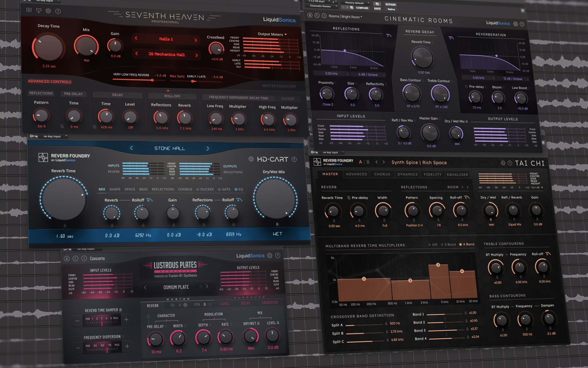This screenshot has width=588, height=368.
Task: Select 4 Band multiband option
Action: coord(467,244)
